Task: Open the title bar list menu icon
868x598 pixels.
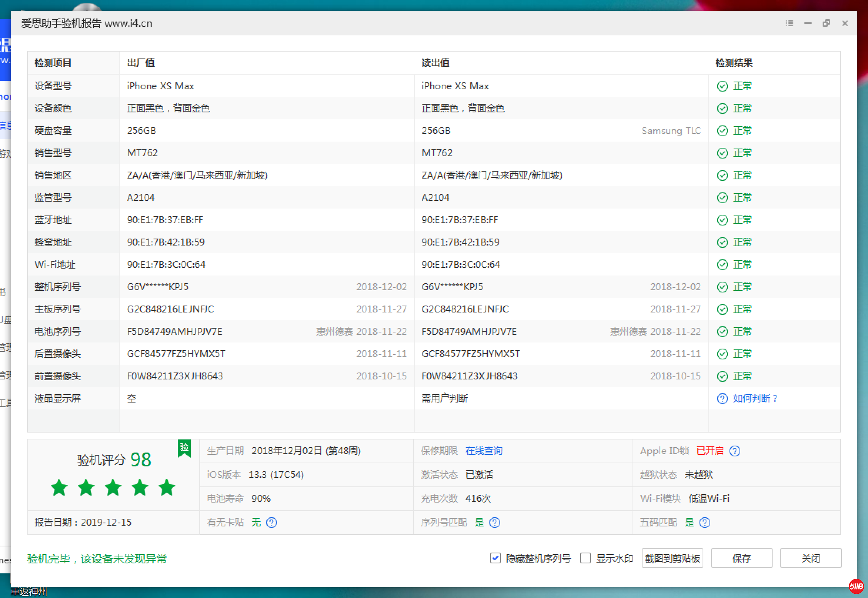Action: pos(790,23)
